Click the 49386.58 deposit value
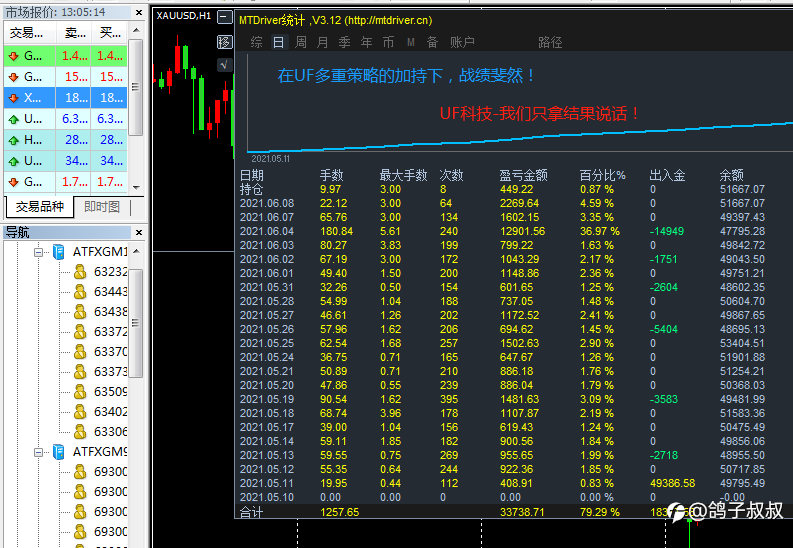The image size is (793, 548). [x=672, y=483]
